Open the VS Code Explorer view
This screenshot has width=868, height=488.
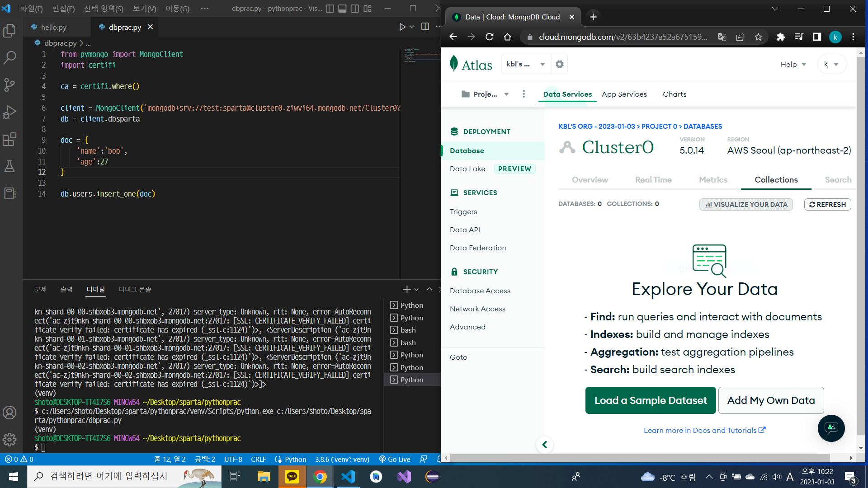[9, 31]
